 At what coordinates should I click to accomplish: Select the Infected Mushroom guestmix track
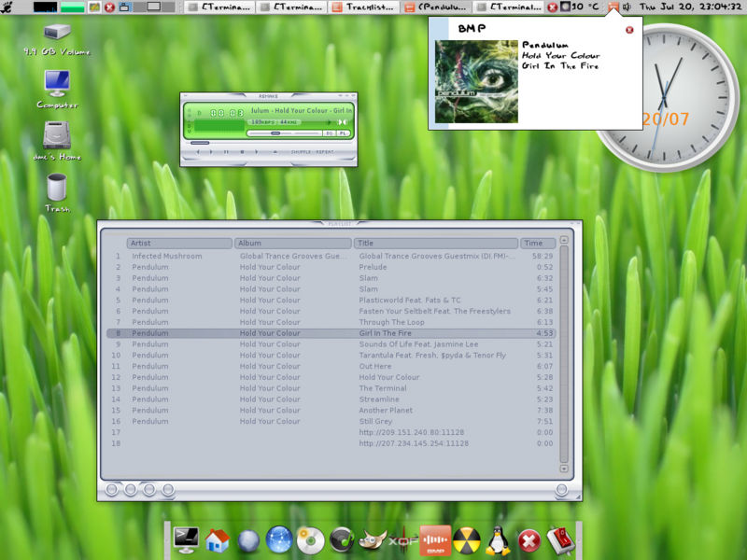[331, 256]
